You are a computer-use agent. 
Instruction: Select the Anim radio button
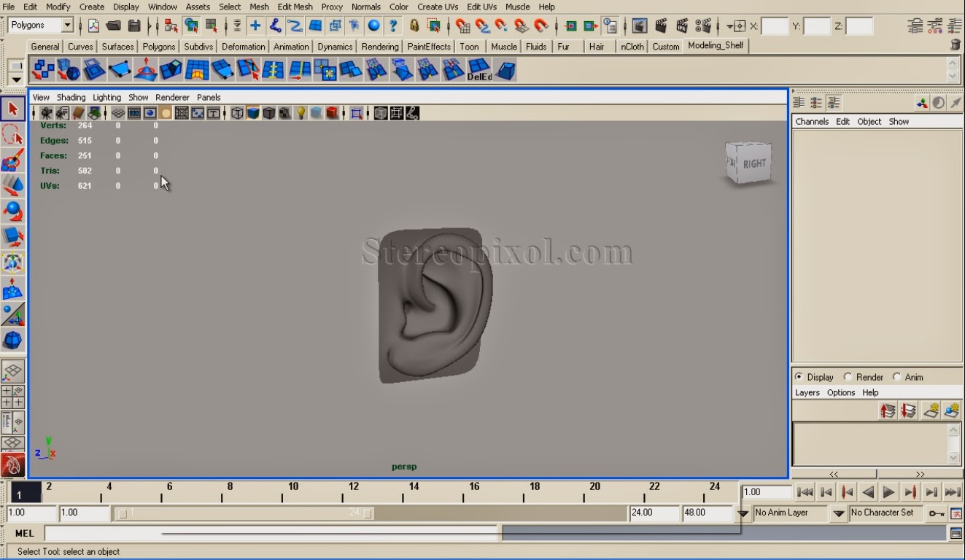point(896,377)
